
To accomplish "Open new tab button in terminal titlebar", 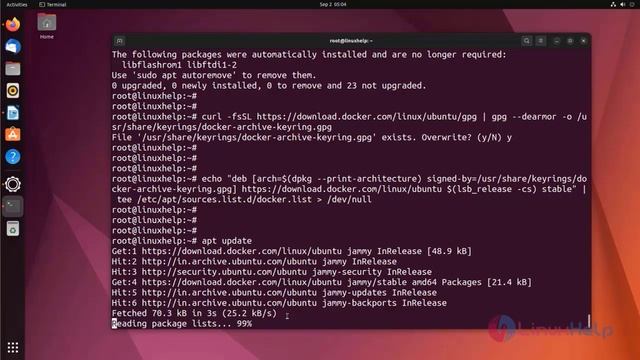I will coord(120,41).
